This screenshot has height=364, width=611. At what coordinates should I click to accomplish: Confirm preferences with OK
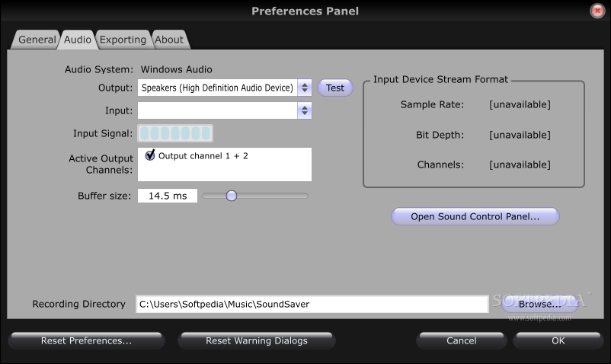click(x=558, y=340)
